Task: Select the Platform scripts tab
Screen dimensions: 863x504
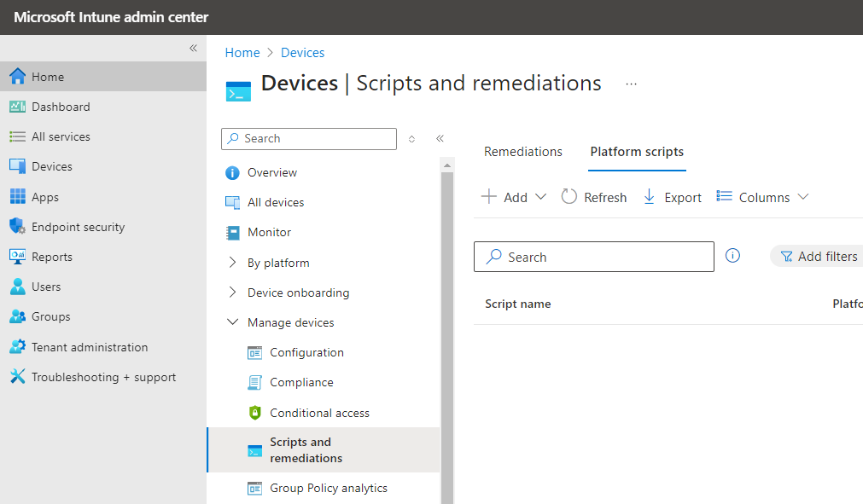Action: pyautogui.click(x=636, y=151)
